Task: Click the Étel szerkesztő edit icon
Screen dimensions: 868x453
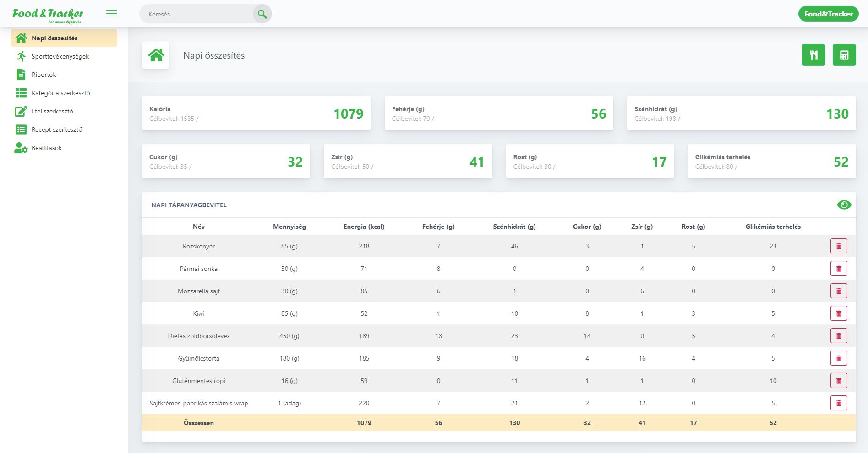Action: click(x=21, y=111)
